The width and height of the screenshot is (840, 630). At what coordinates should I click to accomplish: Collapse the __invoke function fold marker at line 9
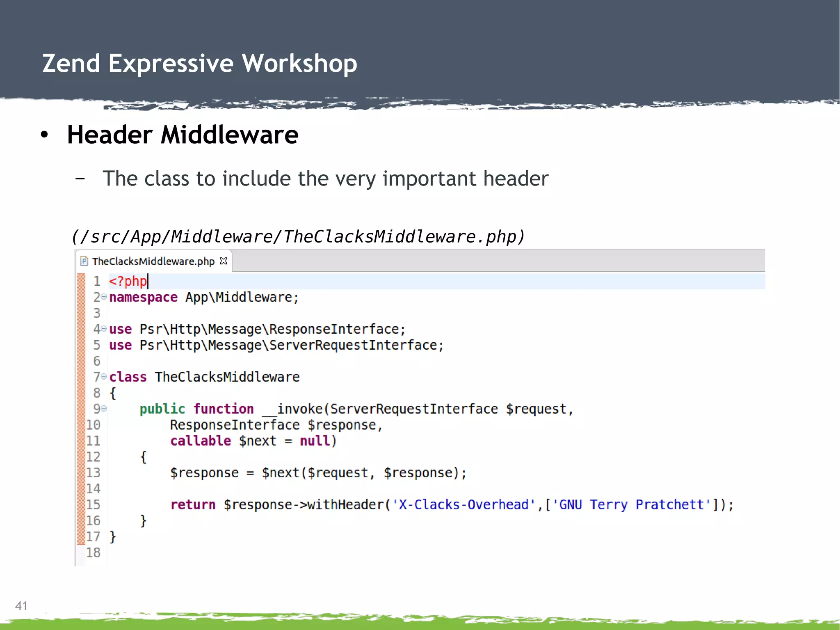tap(104, 408)
